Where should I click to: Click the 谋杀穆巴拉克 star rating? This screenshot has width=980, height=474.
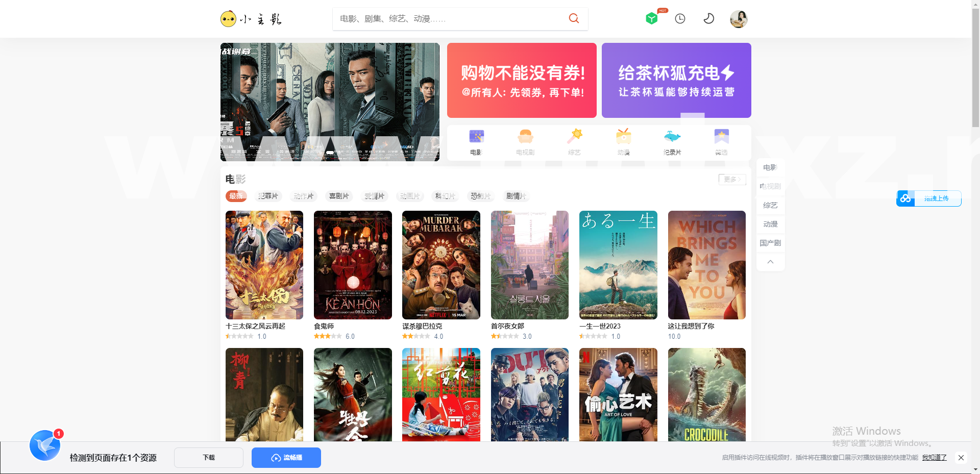tap(416, 336)
